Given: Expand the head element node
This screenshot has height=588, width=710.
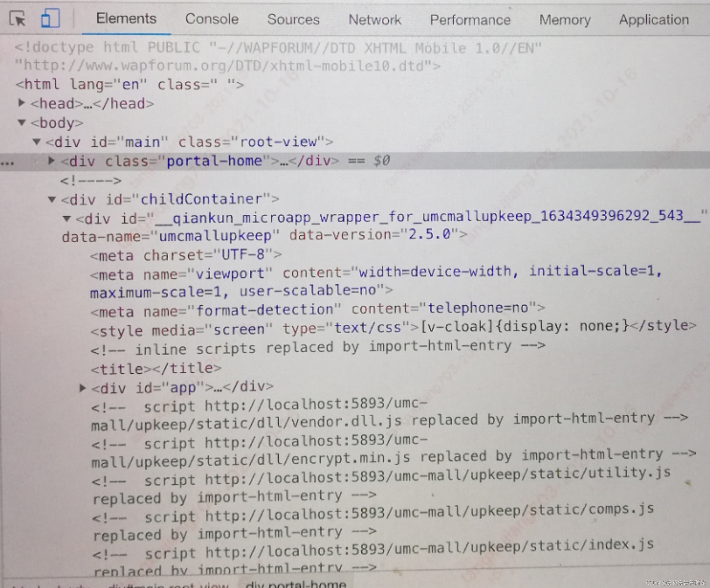Looking at the screenshot, I should [x=22, y=103].
